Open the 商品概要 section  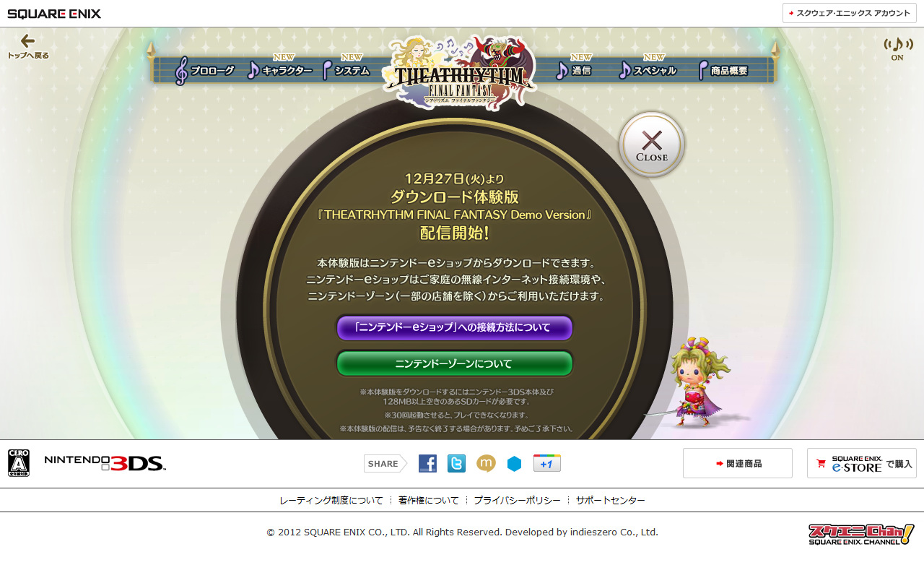coord(723,70)
